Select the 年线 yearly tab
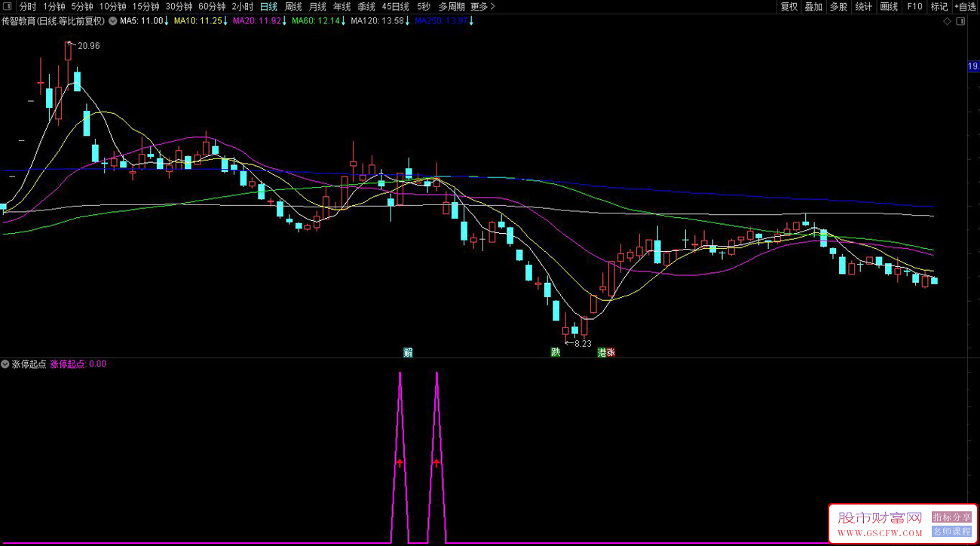The width and height of the screenshot is (980, 546). (x=341, y=7)
